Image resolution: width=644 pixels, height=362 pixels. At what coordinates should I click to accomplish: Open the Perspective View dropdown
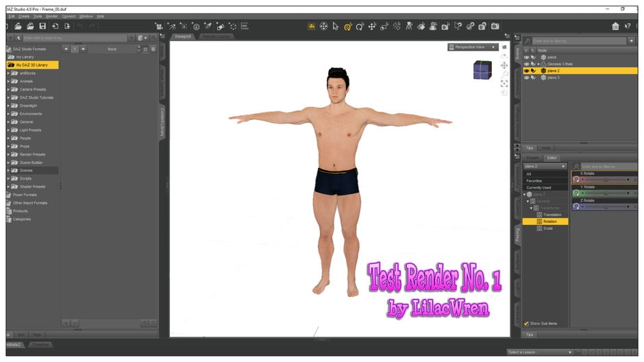click(x=473, y=47)
